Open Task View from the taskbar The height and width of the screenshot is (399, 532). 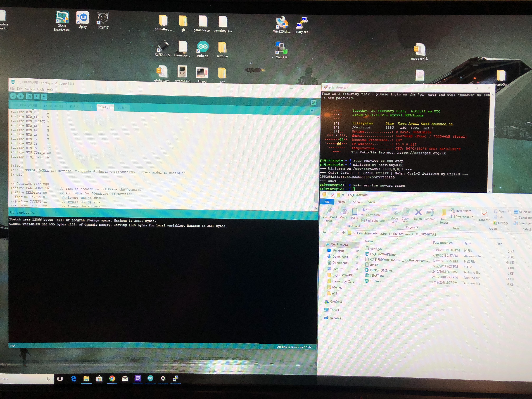point(60,379)
